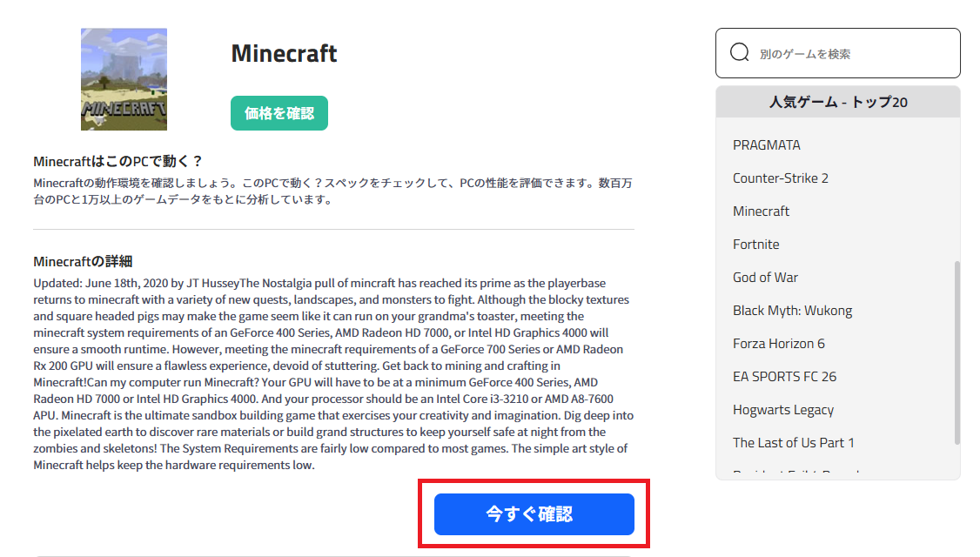Screen dimensions: 980x557
Task: Select Forza Horizon 6 in the list
Action: click(779, 344)
